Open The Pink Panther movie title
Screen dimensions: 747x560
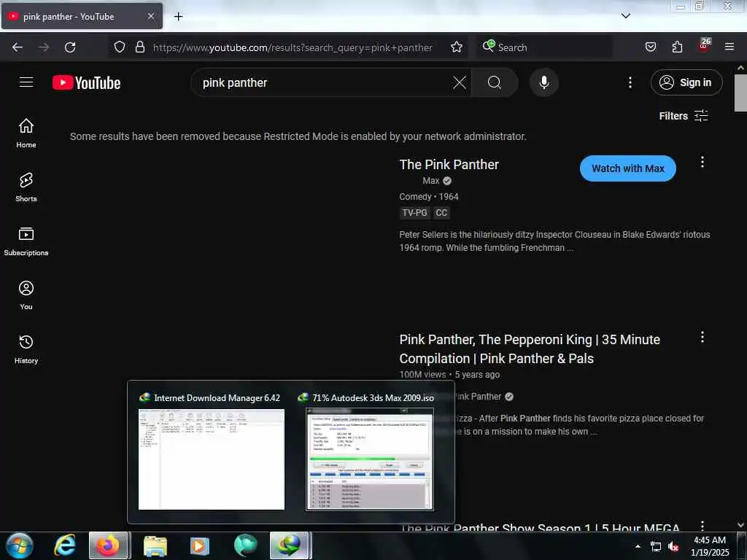point(449,165)
